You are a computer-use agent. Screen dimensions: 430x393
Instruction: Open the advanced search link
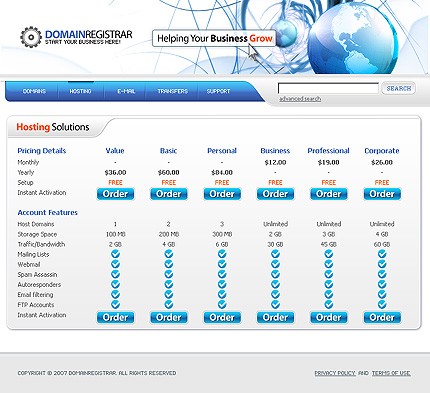(x=300, y=99)
